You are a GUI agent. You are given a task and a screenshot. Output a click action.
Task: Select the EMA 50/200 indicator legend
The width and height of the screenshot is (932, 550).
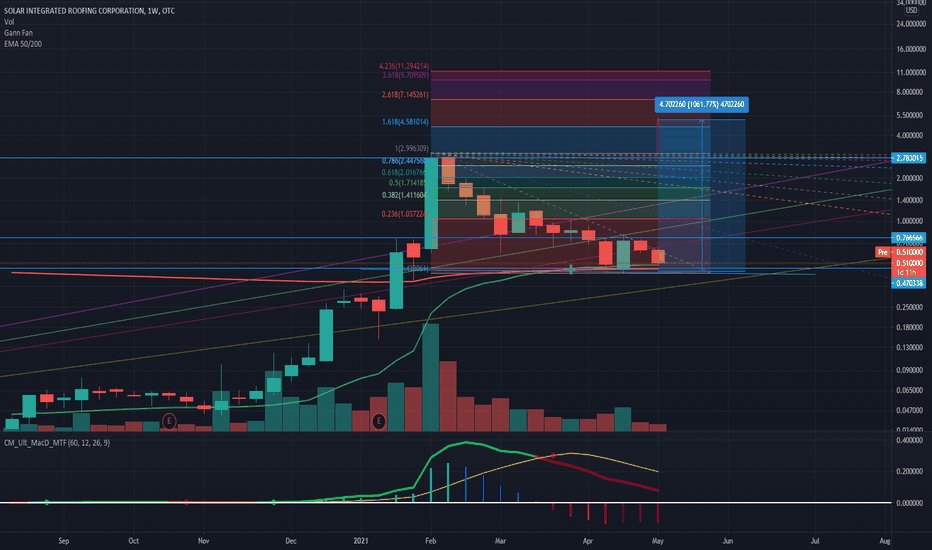click(x=23, y=44)
